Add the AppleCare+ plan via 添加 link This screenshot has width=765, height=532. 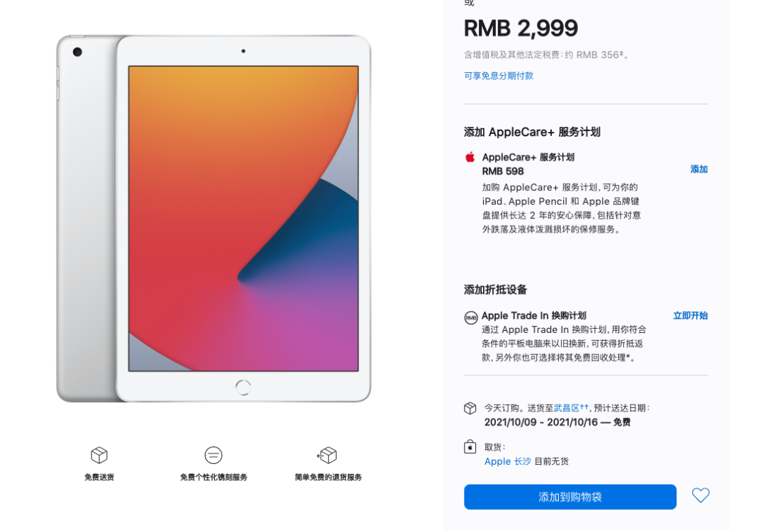click(698, 169)
